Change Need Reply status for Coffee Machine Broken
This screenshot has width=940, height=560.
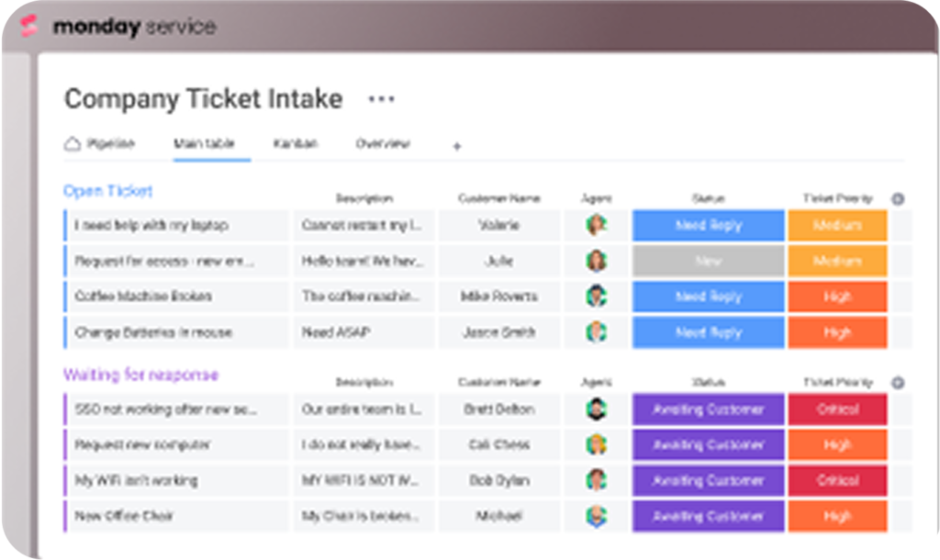[x=708, y=297]
